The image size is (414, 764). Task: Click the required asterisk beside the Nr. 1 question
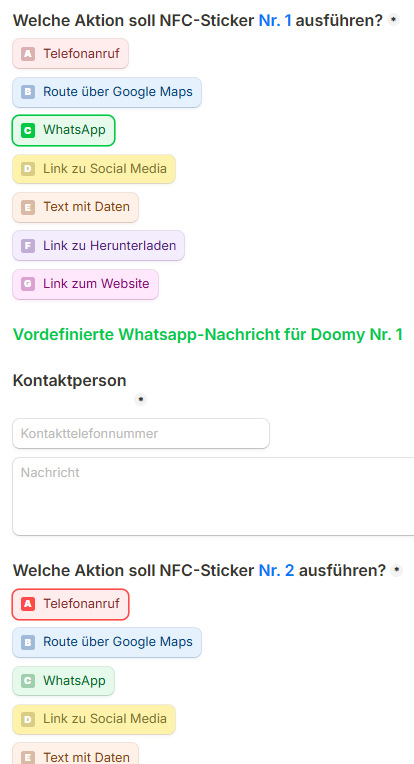pos(394,20)
